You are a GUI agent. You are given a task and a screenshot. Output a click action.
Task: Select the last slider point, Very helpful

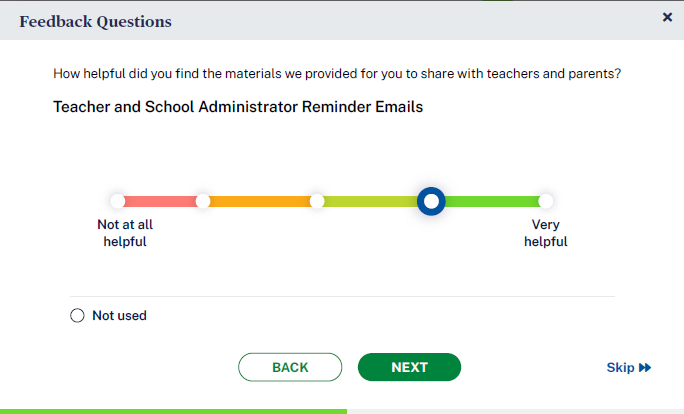point(546,201)
